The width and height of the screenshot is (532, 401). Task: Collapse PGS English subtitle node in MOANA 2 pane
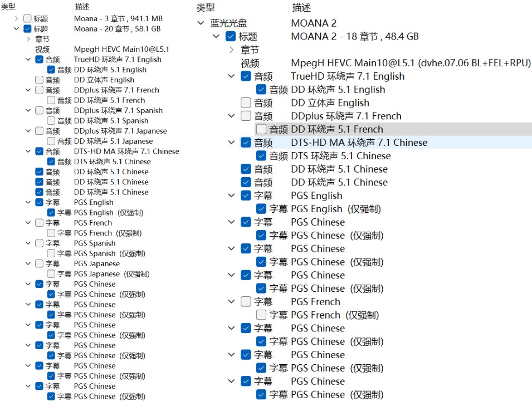(231, 195)
